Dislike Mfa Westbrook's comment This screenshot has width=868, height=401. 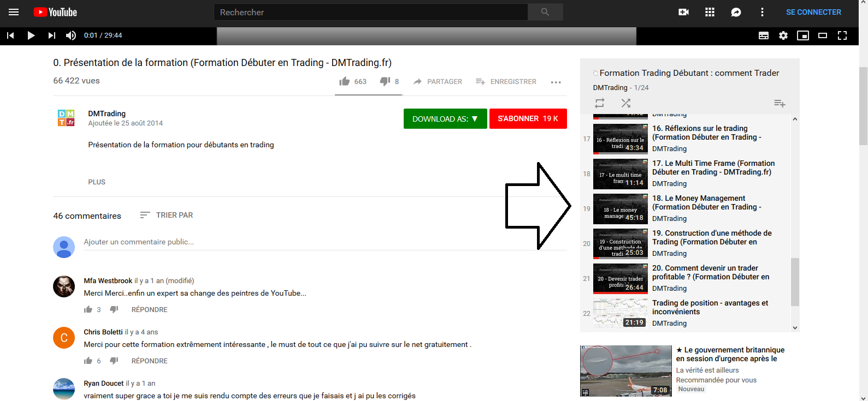click(114, 309)
